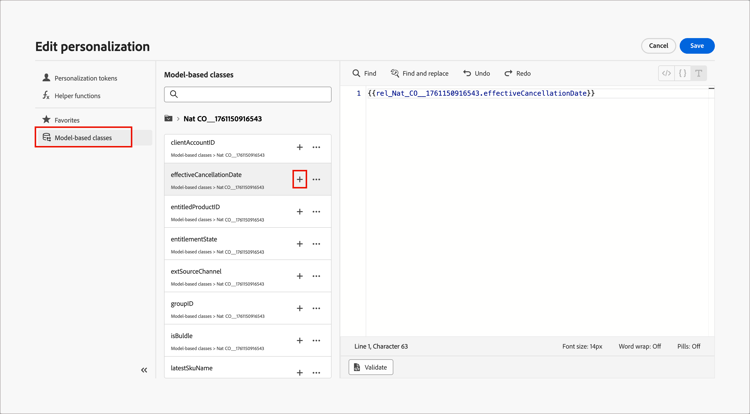The image size is (750, 414).
Task: Click the folder icon beside Nat CO breadcrumb
Action: point(169,119)
